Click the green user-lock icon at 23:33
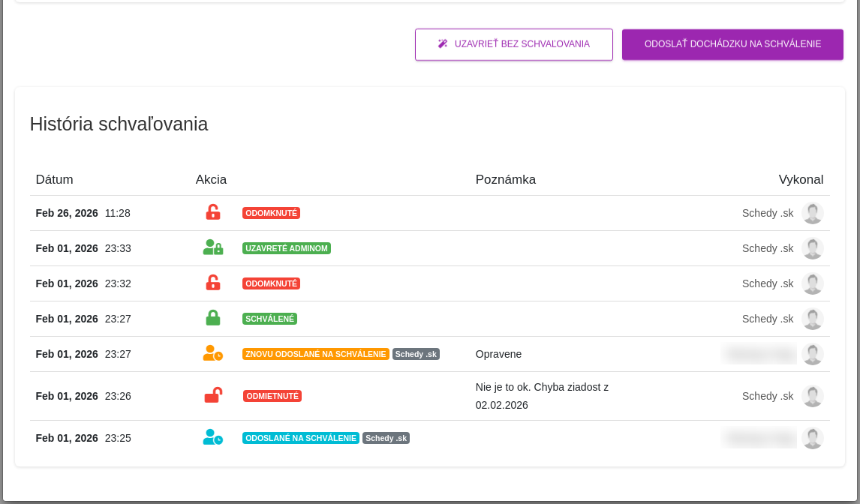 [213, 247]
